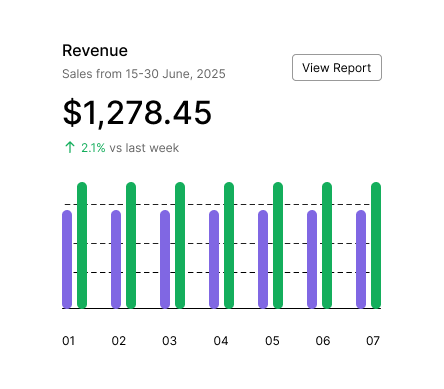Select the green bar for day 04
Screen dimensions: 444x389
point(229,245)
